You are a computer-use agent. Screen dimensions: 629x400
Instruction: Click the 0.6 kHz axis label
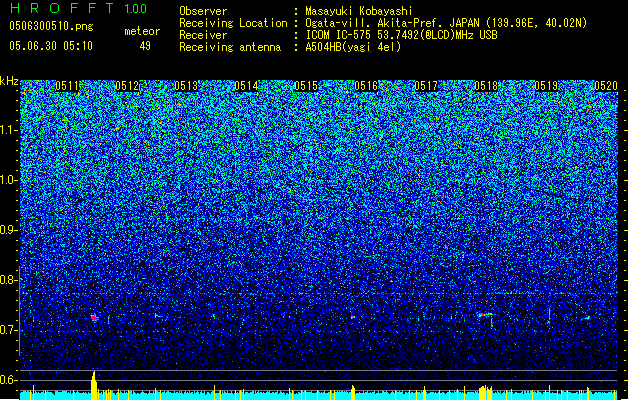(x=9, y=380)
